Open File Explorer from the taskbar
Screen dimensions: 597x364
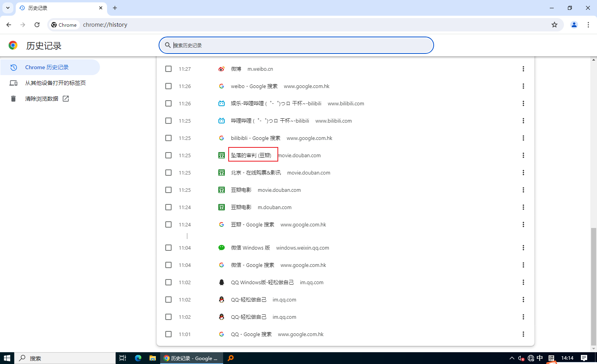click(153, 358)
